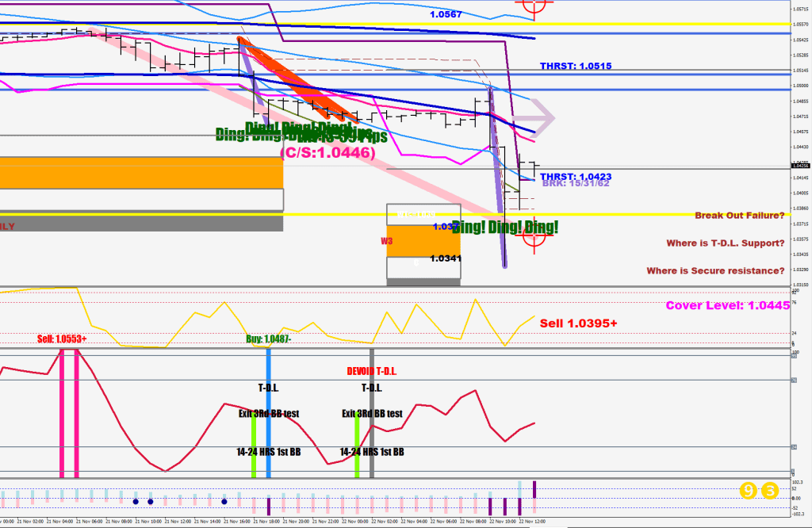Click Where is T-D.L. Support? note
812x528 pixels.
pos(726,243)
